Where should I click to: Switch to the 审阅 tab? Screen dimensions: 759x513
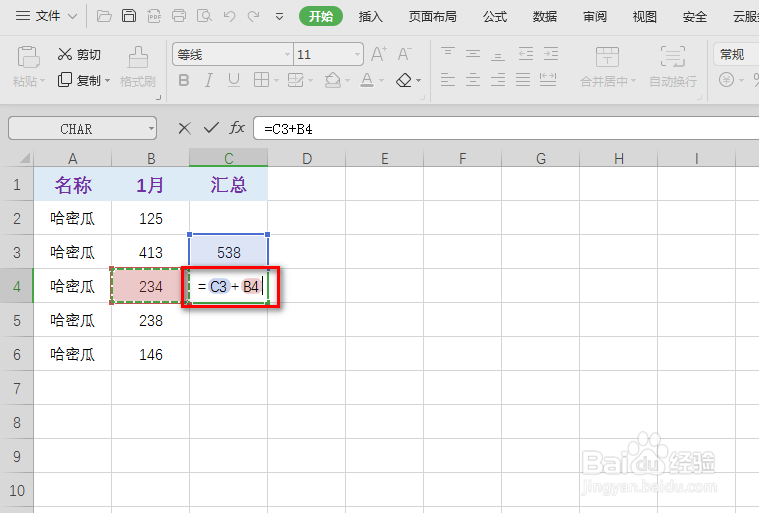(595, 16)
